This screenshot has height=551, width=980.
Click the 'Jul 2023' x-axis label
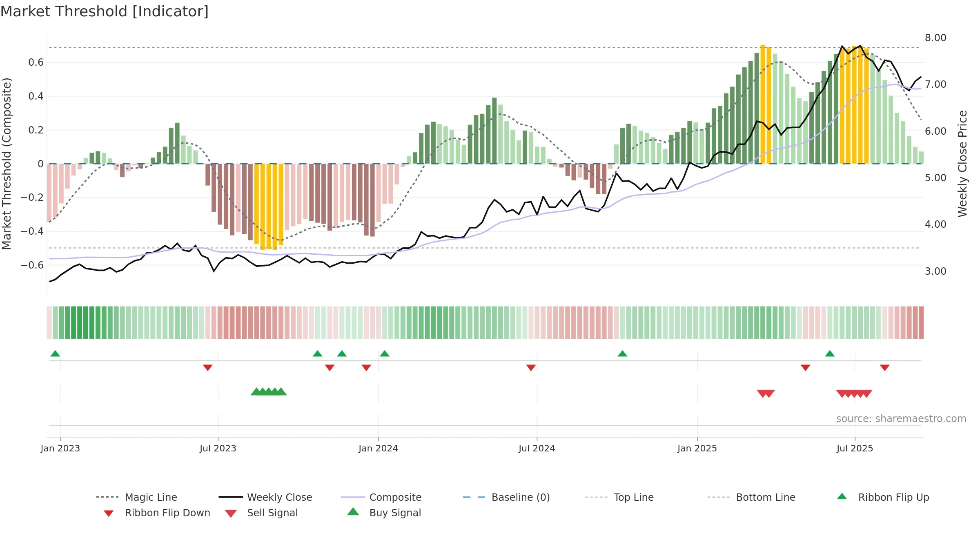(218, 448)
